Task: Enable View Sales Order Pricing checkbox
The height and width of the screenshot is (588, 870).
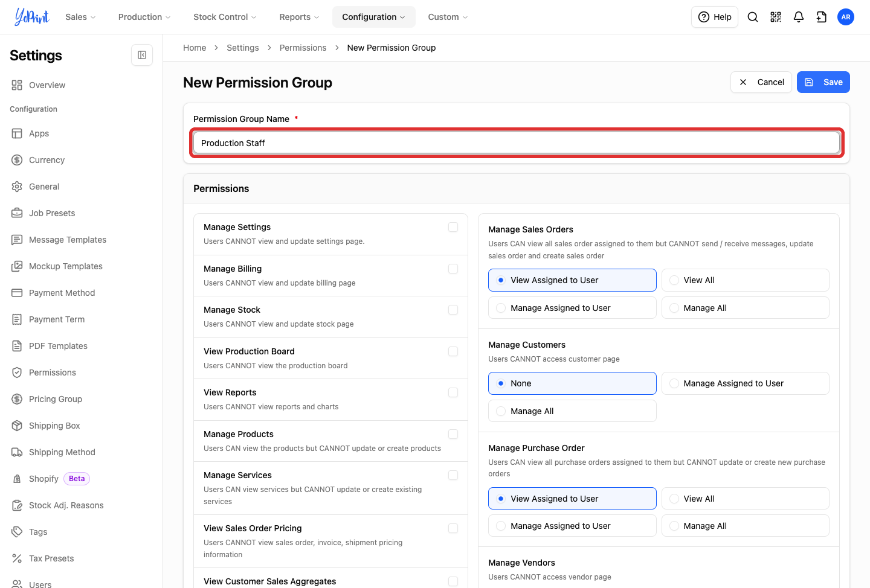Action: tap(453, 528)
